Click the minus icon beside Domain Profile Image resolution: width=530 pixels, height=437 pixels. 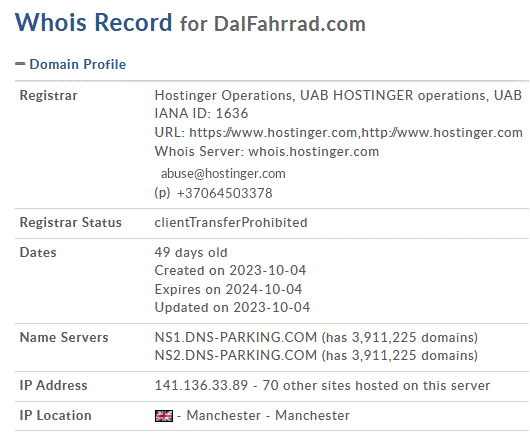click(20, 64)
